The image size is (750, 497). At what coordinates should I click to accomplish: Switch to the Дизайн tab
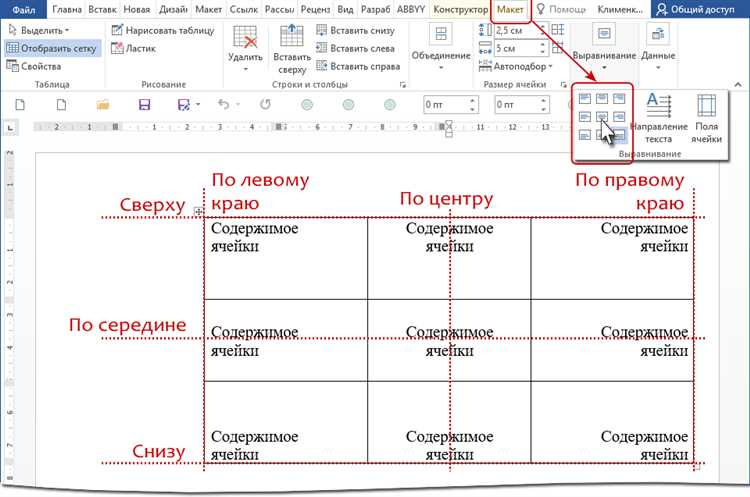pos(173,9)
